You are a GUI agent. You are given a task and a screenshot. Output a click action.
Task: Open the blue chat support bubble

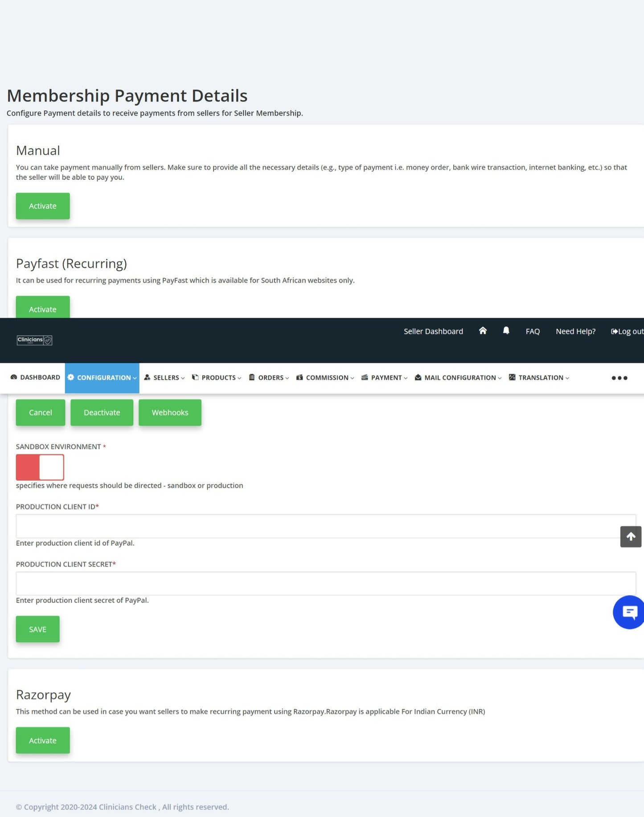(x=629, y=612)
